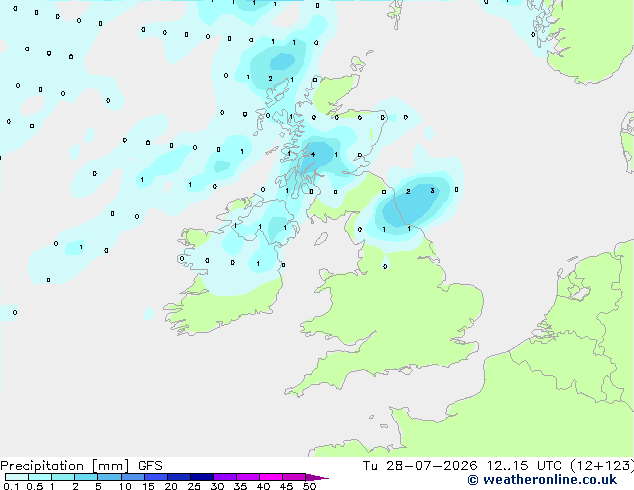Image resolution: width=634 pixels, height=490 pixels.
Task: Click the legend swatch between 20 and 25
Action: (179, 477)
